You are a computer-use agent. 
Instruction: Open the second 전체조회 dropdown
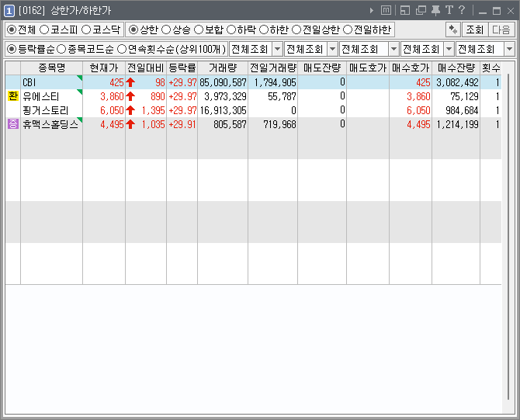(x=333, y=50)
